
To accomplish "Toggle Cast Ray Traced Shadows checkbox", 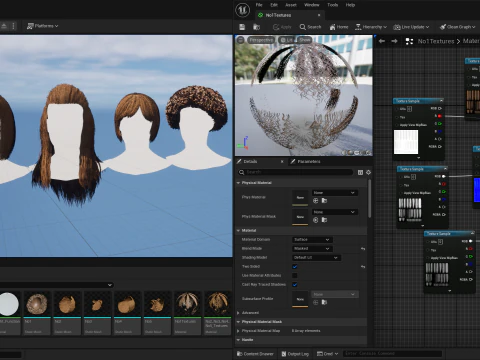I will coord(295,285).
